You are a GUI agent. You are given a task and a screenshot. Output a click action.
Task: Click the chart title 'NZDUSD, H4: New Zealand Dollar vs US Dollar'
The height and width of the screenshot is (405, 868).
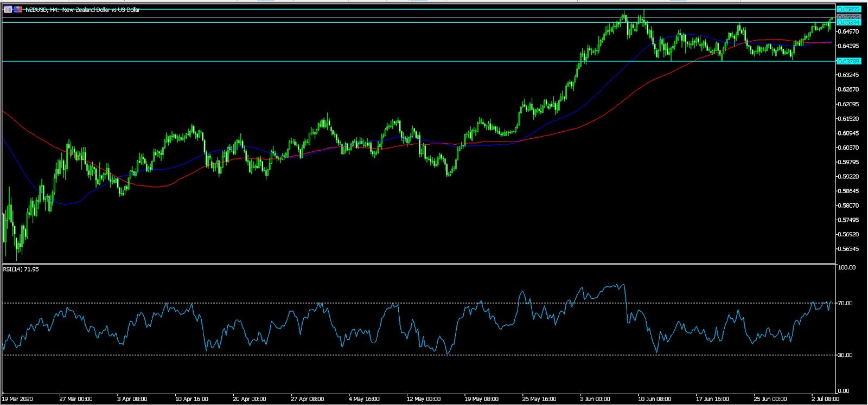click(82, 10)
